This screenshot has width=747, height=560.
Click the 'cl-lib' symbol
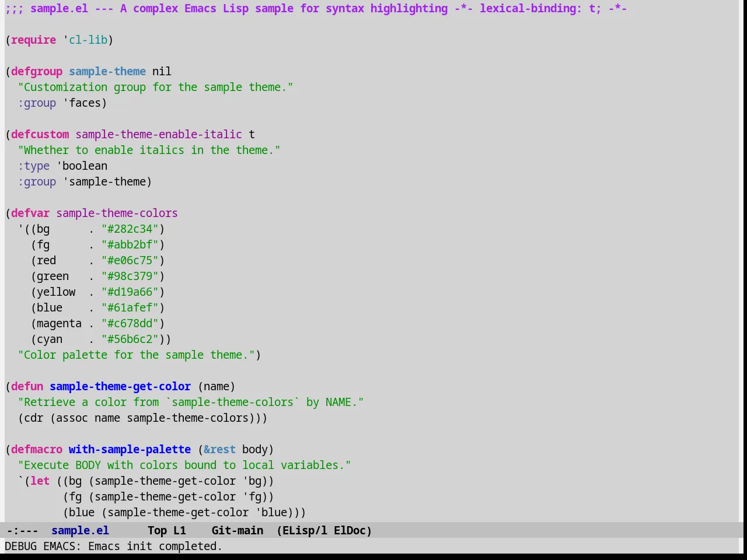tap(88, 40)
